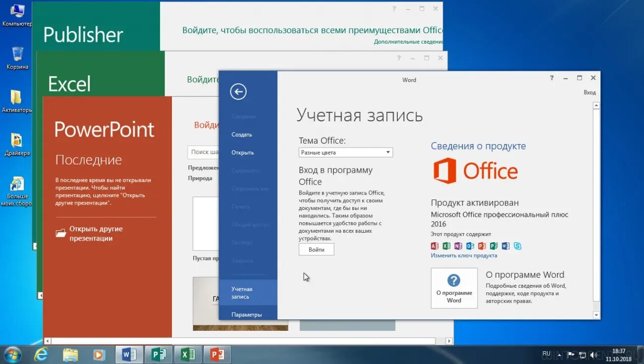The height and width of the screenshot is (364, 644).
Task: Select the Драйвера desktop icon
Action: tap(17, 144)
